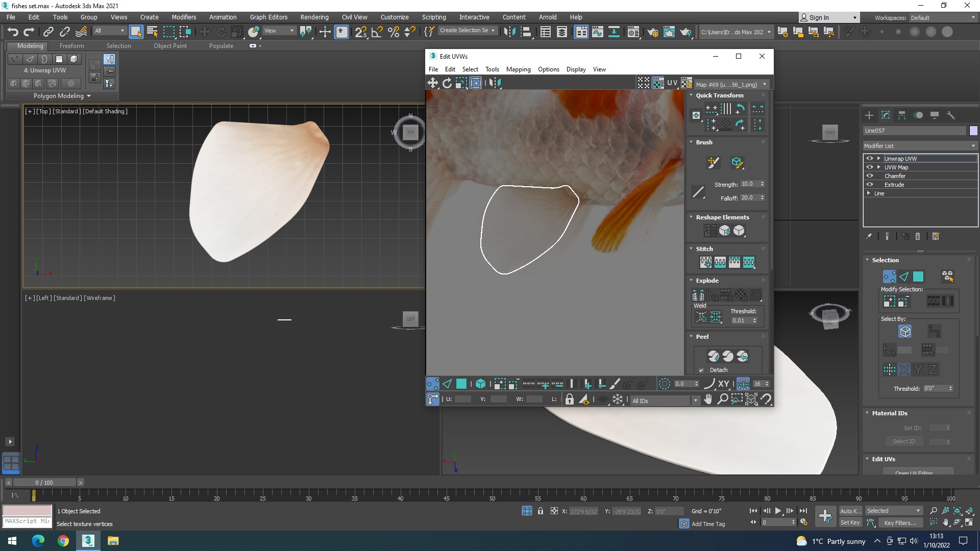
Task: Click the time slider 0 / 100 handle
Action: tap(44, 483)
